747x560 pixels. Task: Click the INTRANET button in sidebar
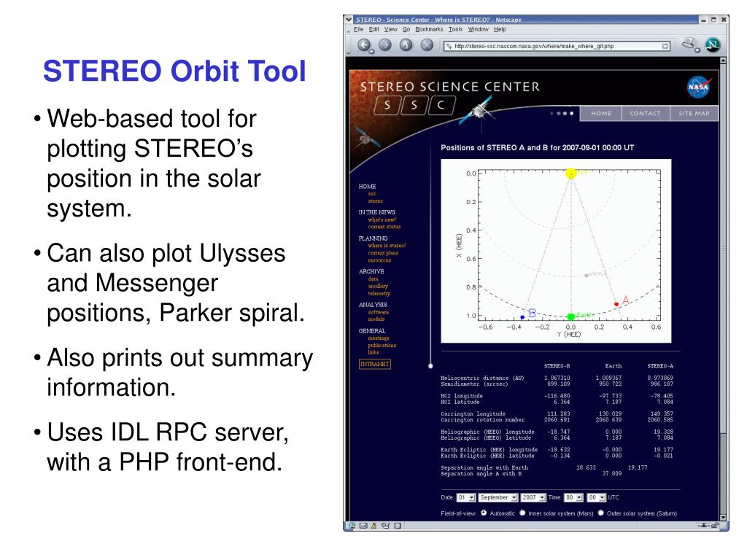(374, 365)
